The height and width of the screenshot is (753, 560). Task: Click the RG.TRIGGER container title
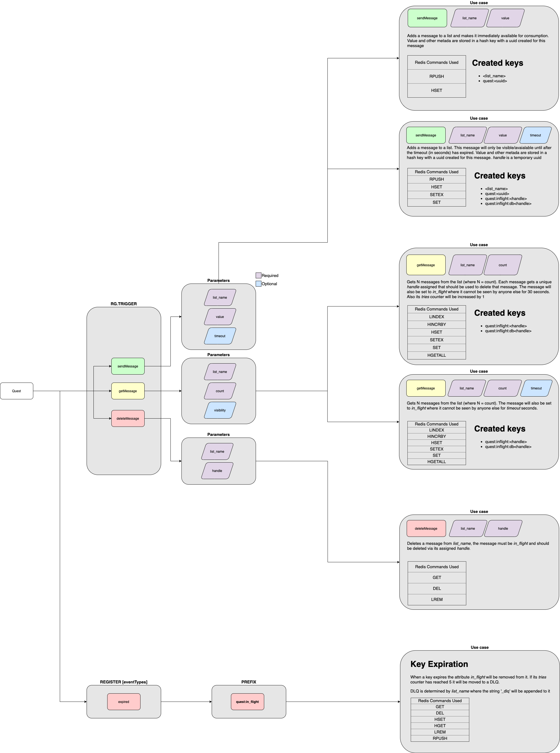pyautogui.click(x=123, y=304)
